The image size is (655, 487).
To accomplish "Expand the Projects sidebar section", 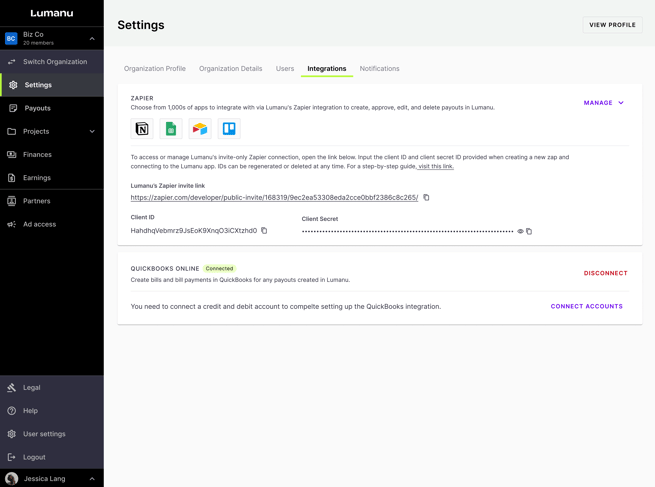I will pos(92,131).
